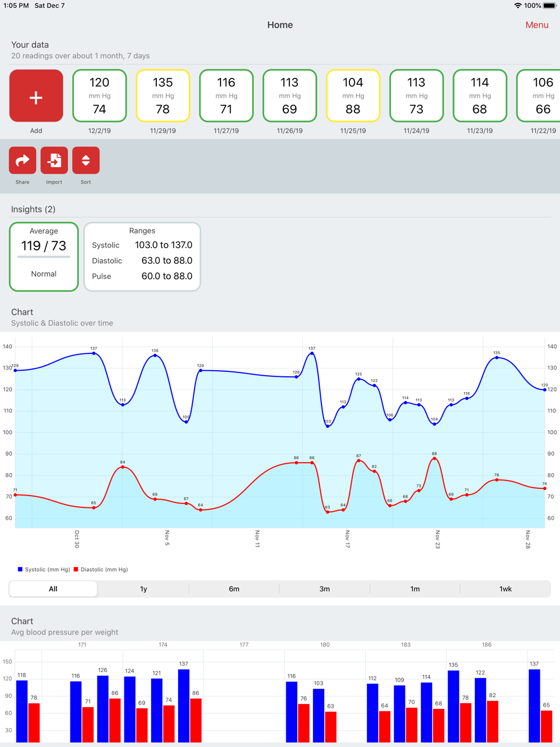560x747 pixels.
Task: Open the 11/24/19 reading card 113/73
Action: pyautogui.click(x=416, y=96)
